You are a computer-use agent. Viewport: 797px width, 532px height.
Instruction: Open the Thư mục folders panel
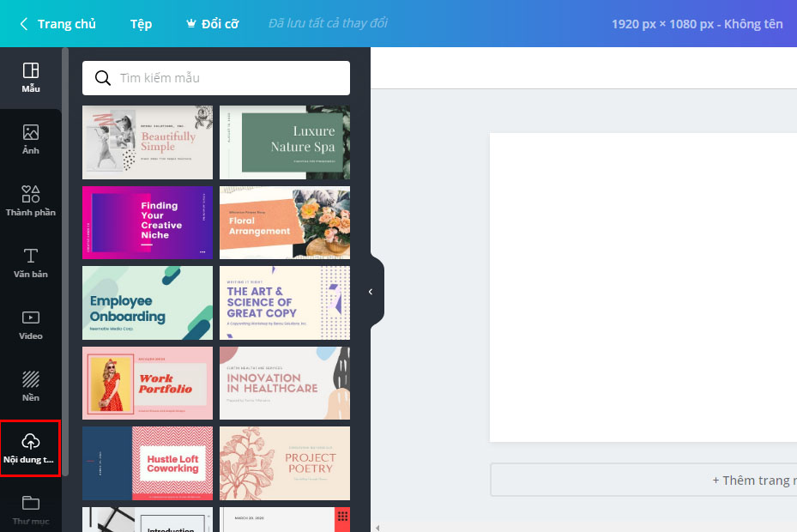point(31,509)
